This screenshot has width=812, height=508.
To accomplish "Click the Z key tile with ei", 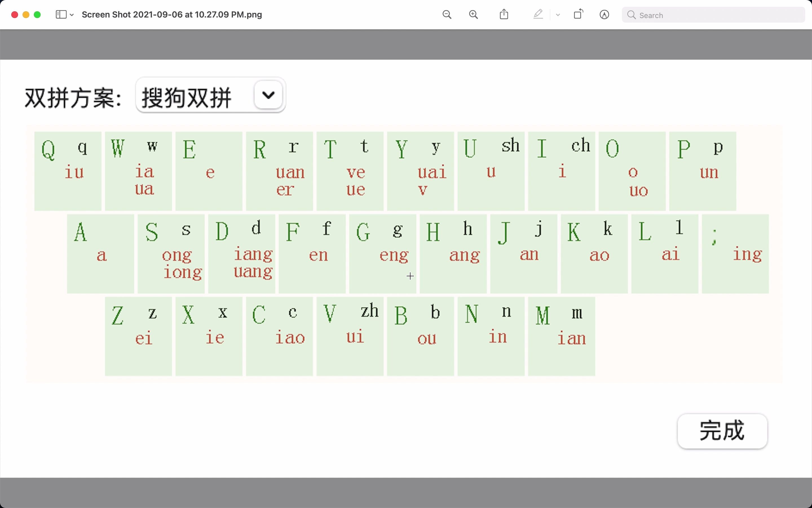I will click(x=138, y=336).
